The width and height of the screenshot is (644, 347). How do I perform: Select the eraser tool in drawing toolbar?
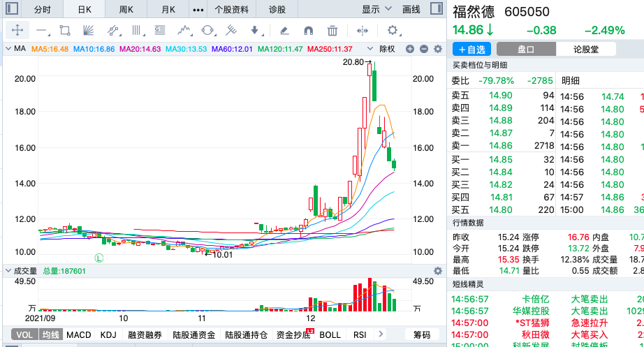(x=284, y=31)
